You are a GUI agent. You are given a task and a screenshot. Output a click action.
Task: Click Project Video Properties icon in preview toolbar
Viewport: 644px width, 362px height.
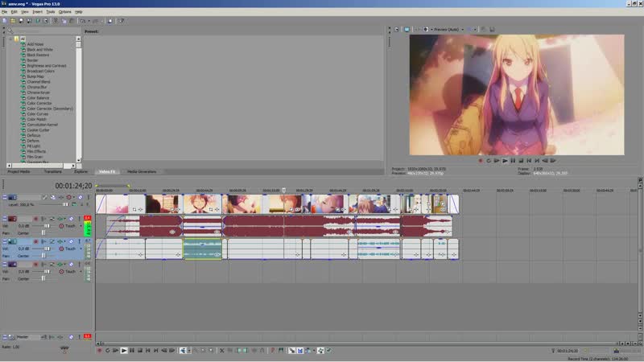pyautogui.click(x=396, y=30)
